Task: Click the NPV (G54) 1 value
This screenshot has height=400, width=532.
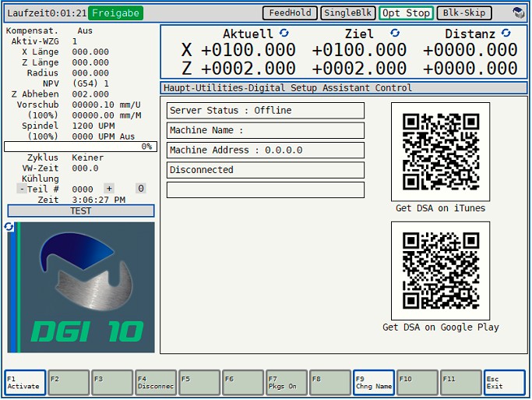Action: 90,83
